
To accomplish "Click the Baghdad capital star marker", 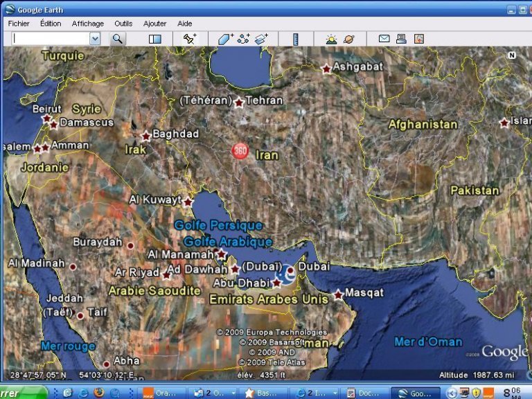I will coord(146,136).
